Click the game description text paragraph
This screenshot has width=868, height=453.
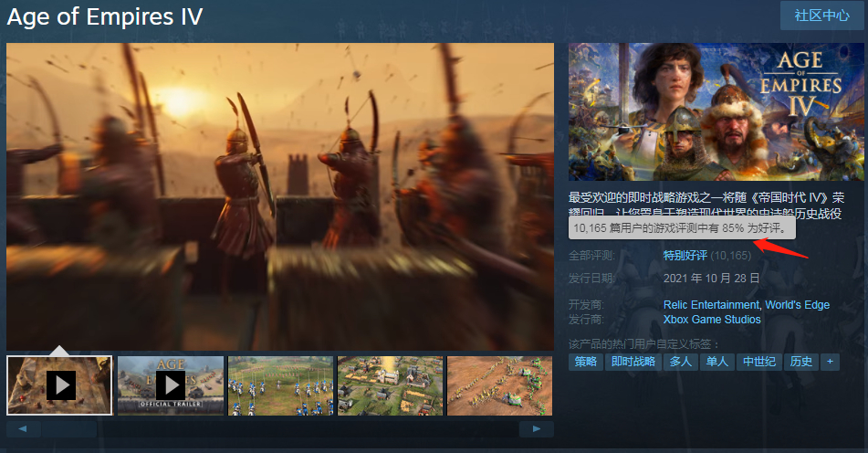(706, 205)
